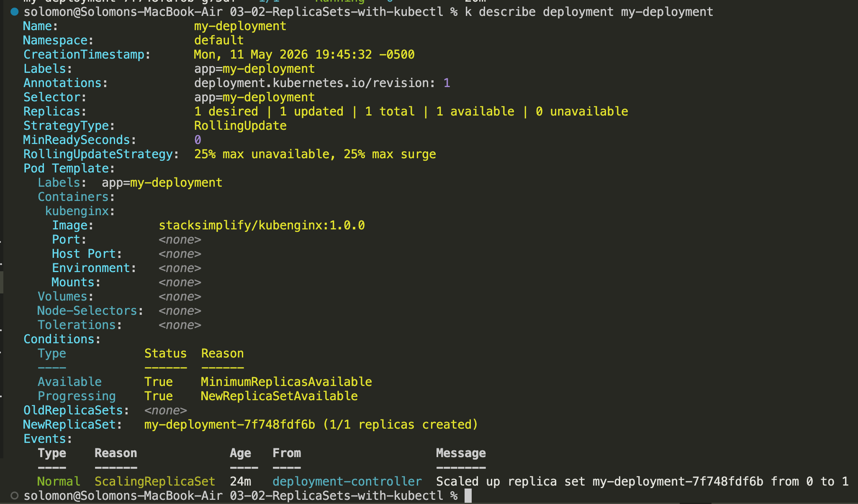Click the event source 'deployment-controller'
This screenshot has width=858, height=504.
(347, 481)
